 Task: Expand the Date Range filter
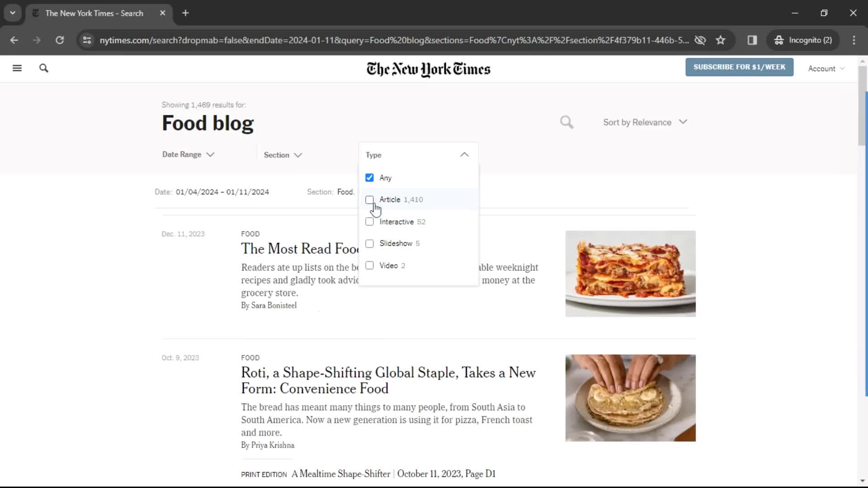(x=188, y=155)
